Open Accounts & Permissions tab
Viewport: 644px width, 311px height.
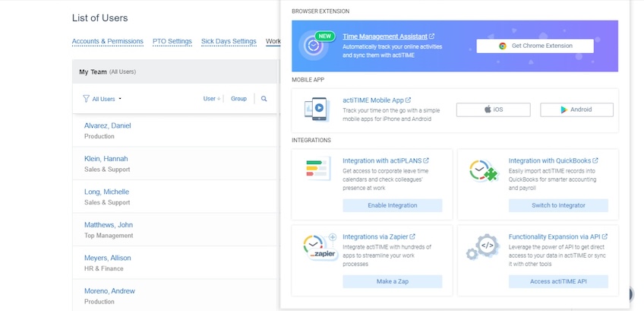click(x=108, y=41)
